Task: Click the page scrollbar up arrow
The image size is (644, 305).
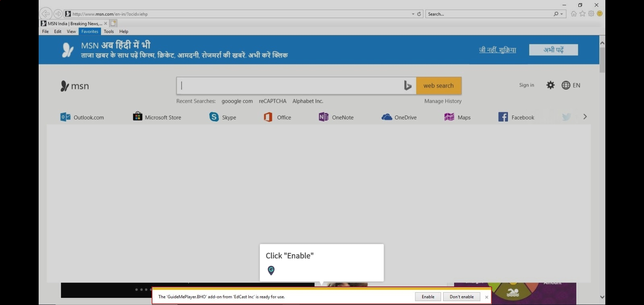Action: [602, 43]
